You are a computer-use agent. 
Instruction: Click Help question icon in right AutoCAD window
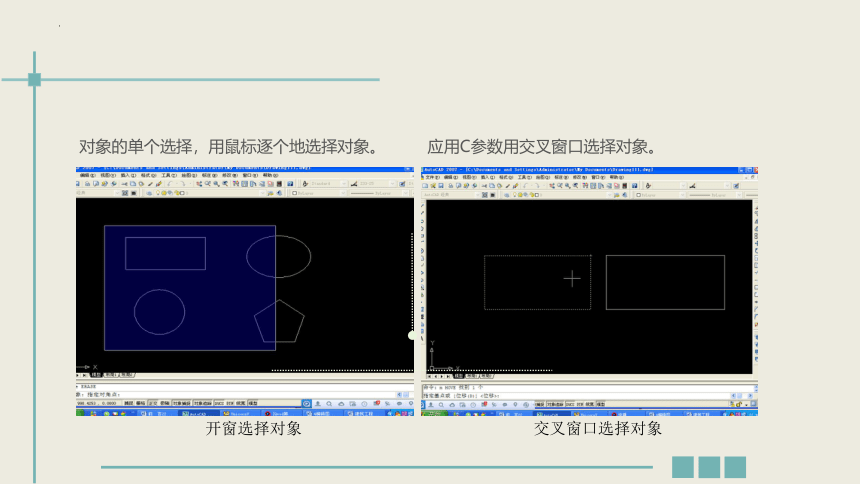635,186
